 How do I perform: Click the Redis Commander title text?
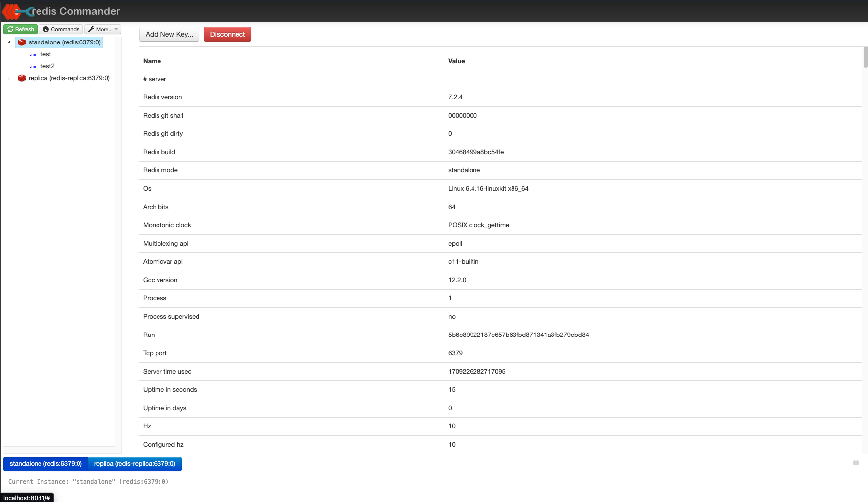click(76, 11)
